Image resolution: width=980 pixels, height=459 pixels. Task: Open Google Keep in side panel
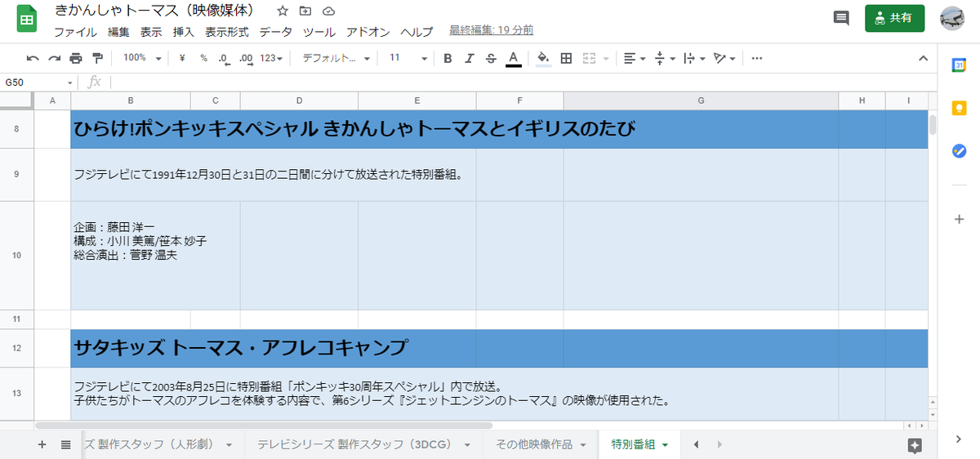959,108
